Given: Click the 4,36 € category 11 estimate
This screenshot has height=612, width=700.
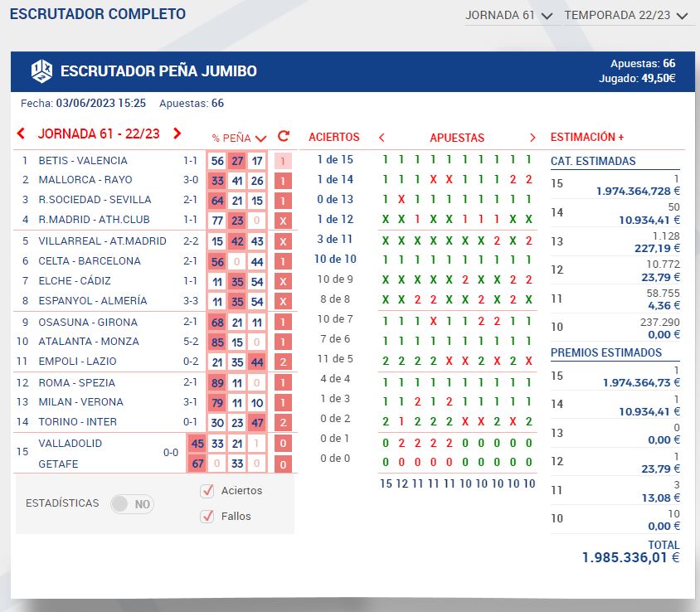Looking at the screenshot, I should click(664, 306).
